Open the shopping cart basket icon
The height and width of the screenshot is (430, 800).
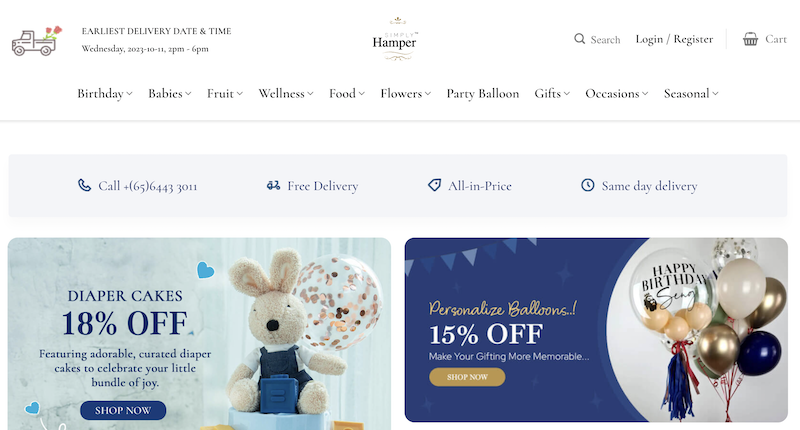[750, 39]
